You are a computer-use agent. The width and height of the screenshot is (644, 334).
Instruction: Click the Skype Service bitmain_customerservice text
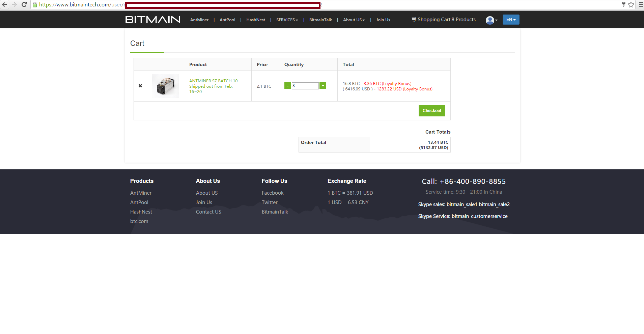point(463,216)
